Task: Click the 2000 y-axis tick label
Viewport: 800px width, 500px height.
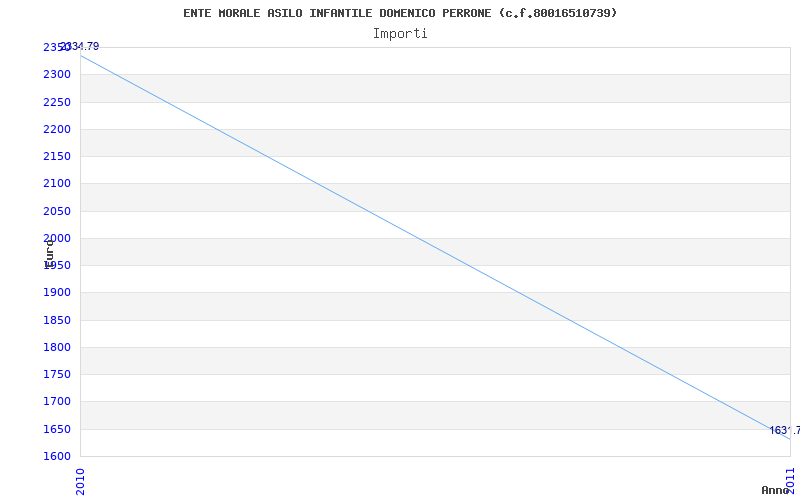Action: pos(57,238)
